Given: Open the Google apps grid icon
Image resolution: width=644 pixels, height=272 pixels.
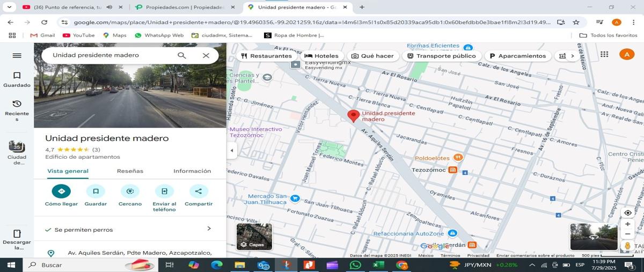Looking at the screenshot, I should point(604,54).
